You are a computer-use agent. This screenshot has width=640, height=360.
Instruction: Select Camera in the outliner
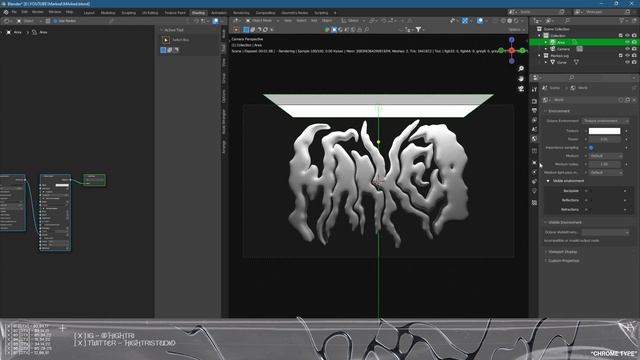[563, 49]
